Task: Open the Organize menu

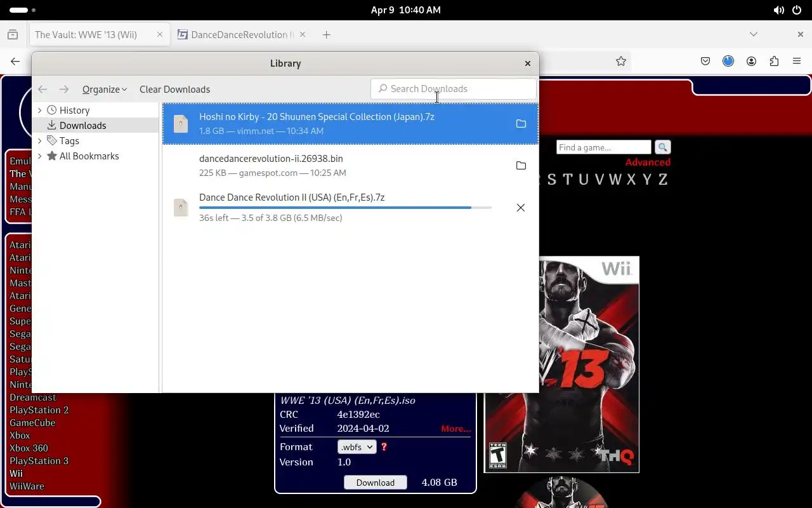Action: pos(105,90)
